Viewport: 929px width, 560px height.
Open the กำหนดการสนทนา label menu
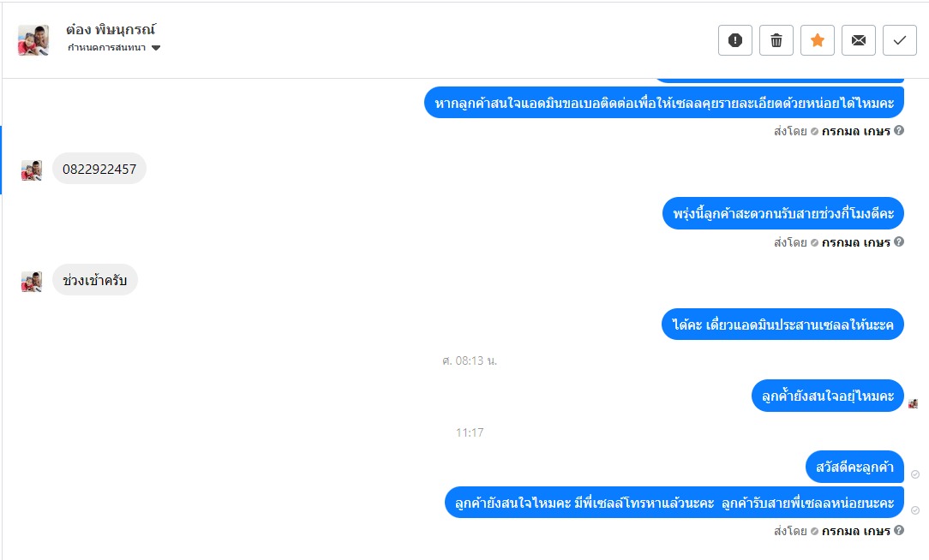click(x=106, y=48)
